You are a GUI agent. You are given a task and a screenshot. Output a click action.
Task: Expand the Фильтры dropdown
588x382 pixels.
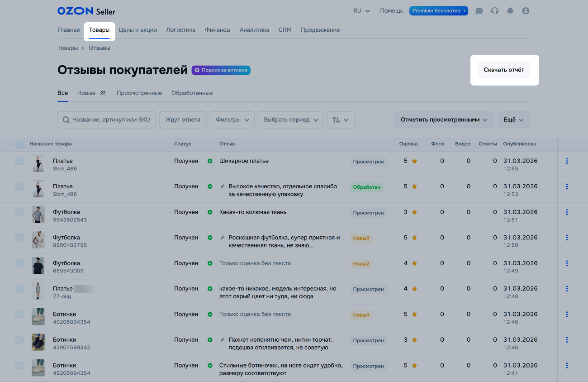click(232, 120)
